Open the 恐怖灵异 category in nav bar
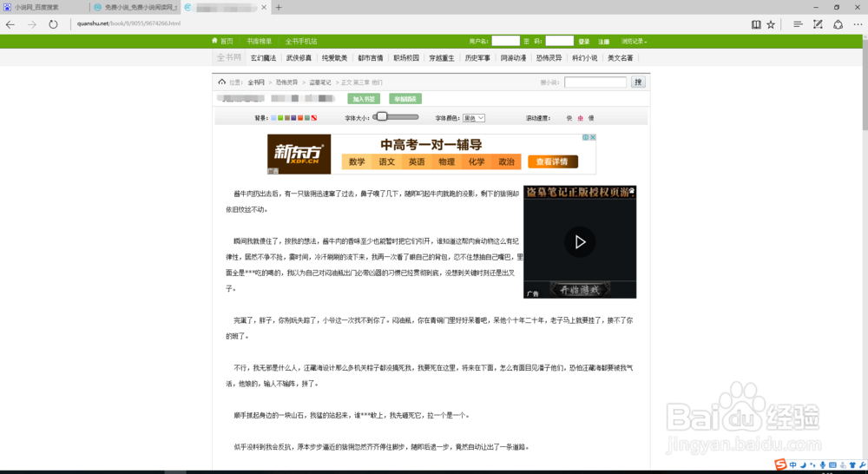 click(x=549, y=58)
